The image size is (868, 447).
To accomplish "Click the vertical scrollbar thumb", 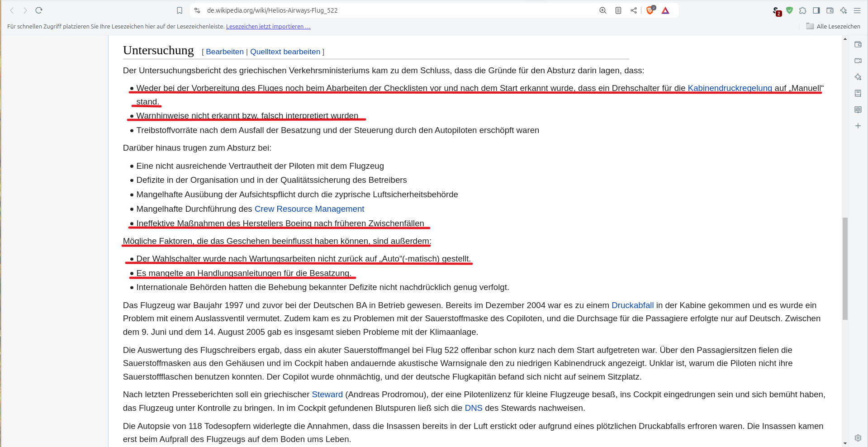I will (845, 269).
